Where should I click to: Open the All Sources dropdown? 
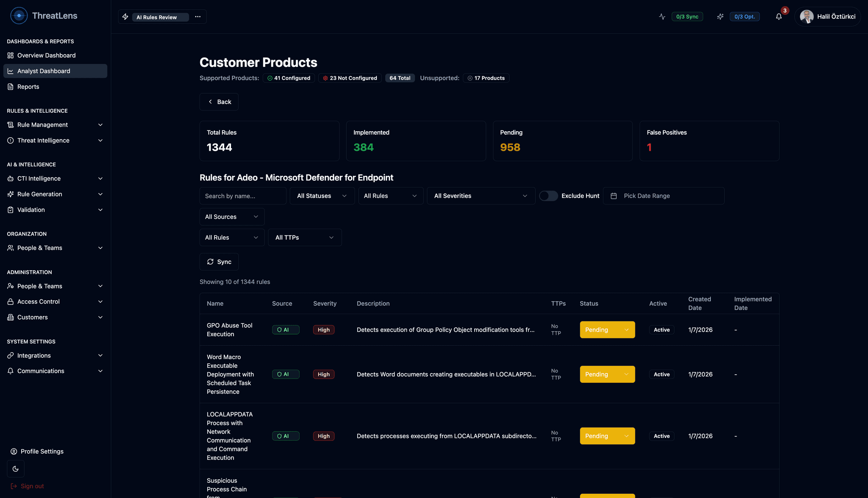(x=232, y=217)
